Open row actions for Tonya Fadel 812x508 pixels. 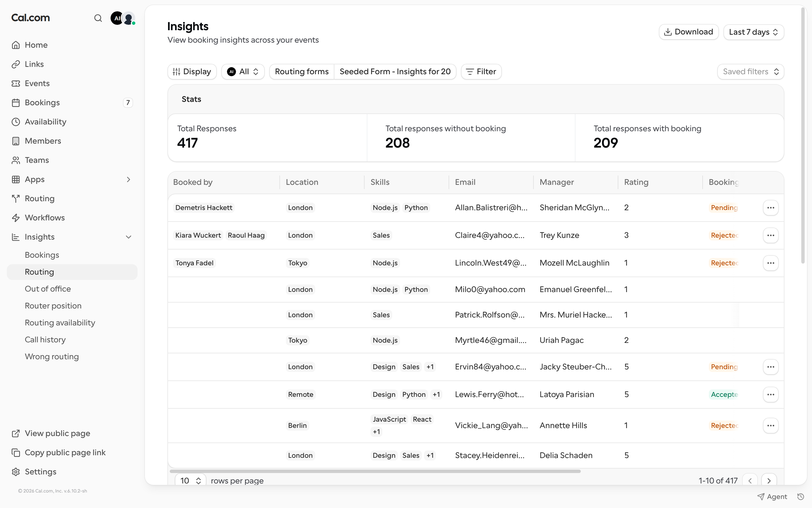770,263
